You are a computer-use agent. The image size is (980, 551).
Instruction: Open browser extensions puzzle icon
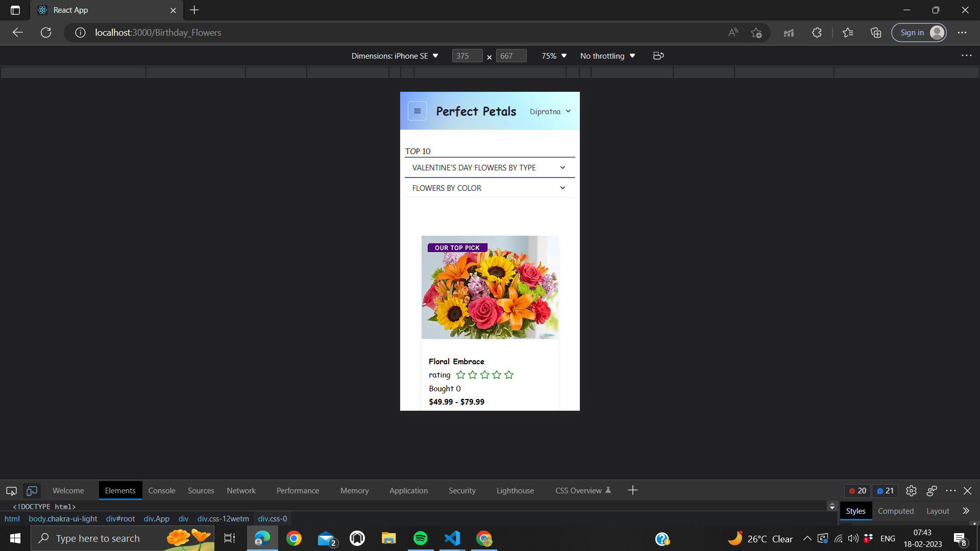click(x=817, y=33)
